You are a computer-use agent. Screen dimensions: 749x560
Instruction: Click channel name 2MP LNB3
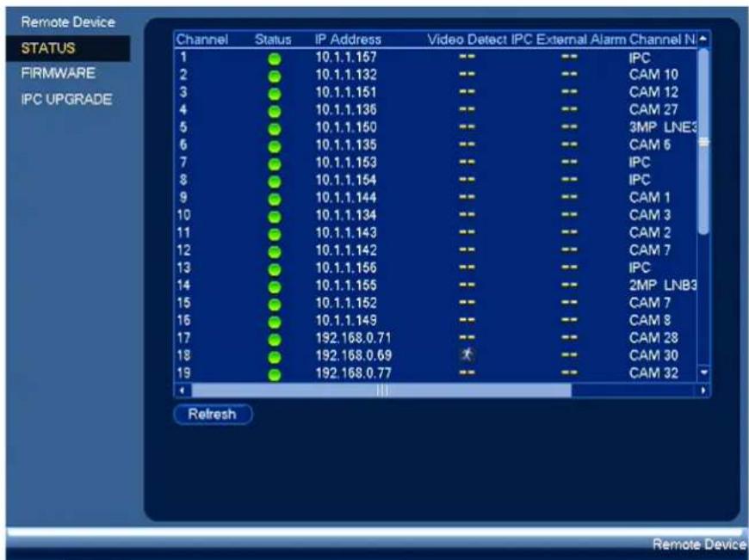663,286
